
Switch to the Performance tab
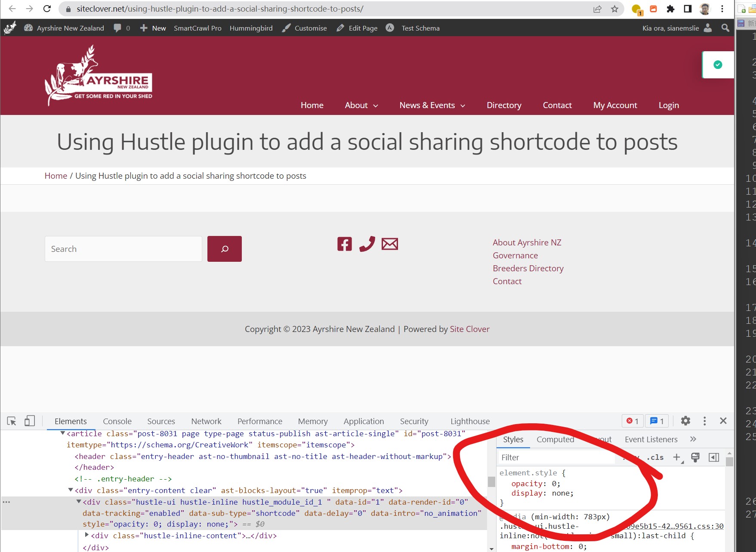tap(260, 422)
